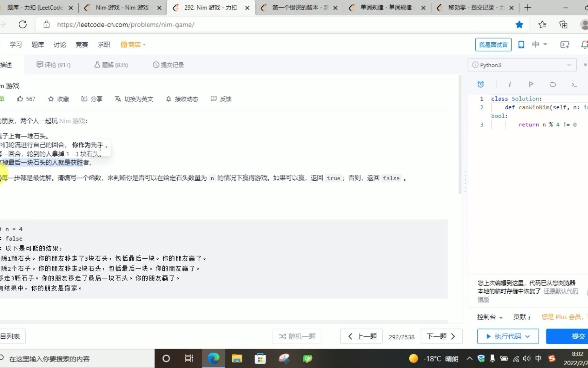Open the Microsoft Edge taskbar icon

(x=213, y=358)
